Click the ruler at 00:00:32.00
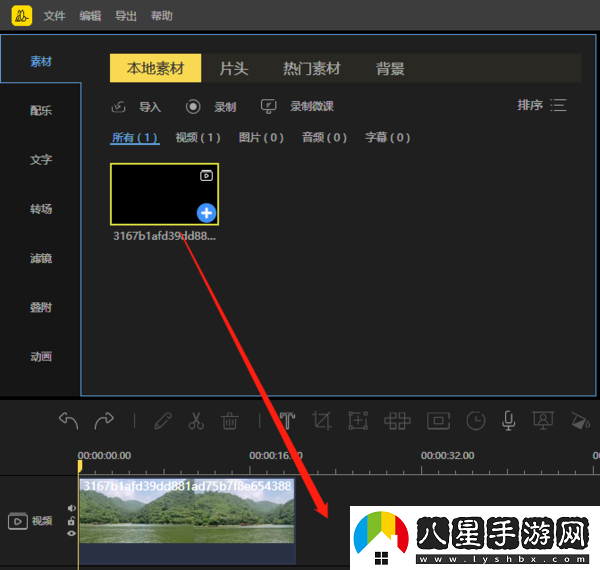The height and width of the screenshot is (570, 600). [447, 456]
